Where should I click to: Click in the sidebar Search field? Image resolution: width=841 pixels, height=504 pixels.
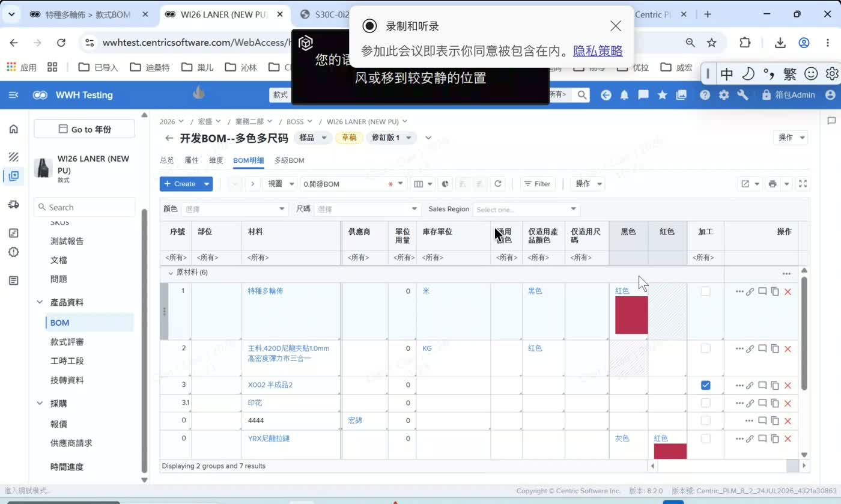coord(85,207)
